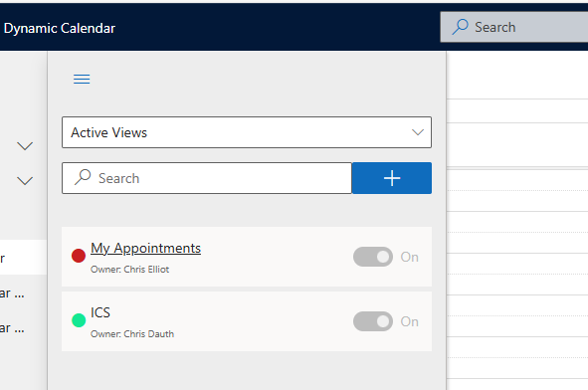Click the magnifier icon in the header search

(460, 27)
